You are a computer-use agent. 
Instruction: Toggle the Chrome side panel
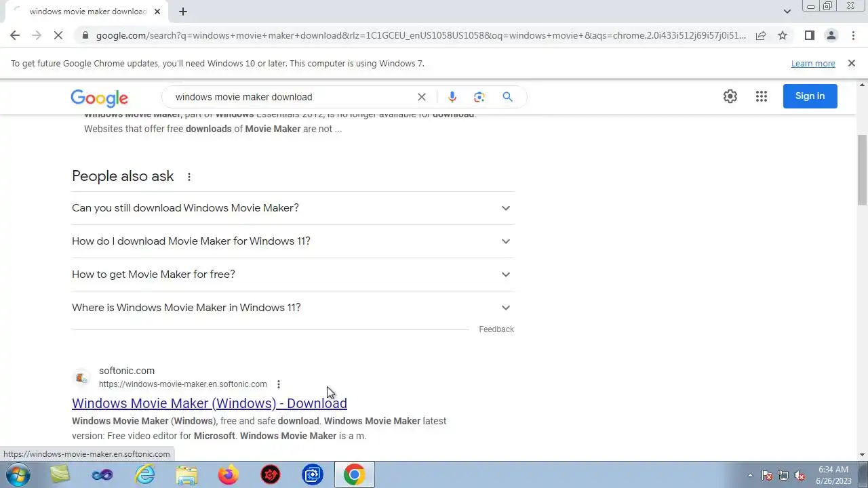click(809, 35)
